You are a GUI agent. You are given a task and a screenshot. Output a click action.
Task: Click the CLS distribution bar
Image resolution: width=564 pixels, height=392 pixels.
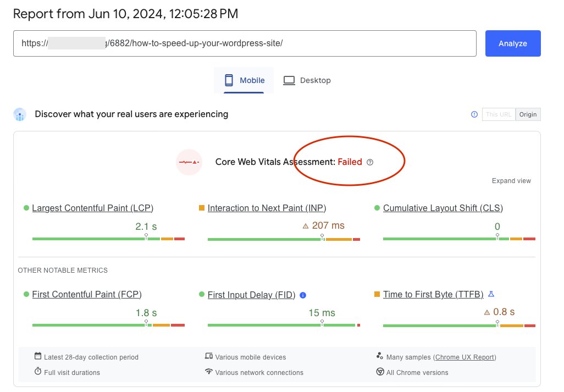(459, 239)
